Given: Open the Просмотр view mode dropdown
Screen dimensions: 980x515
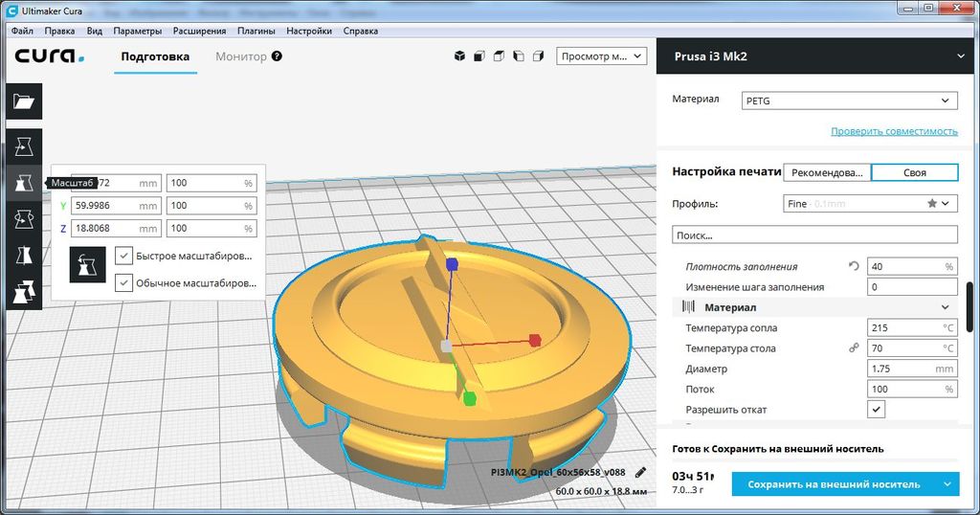Looking at the screenshot, I should click(x=601, y=56).
